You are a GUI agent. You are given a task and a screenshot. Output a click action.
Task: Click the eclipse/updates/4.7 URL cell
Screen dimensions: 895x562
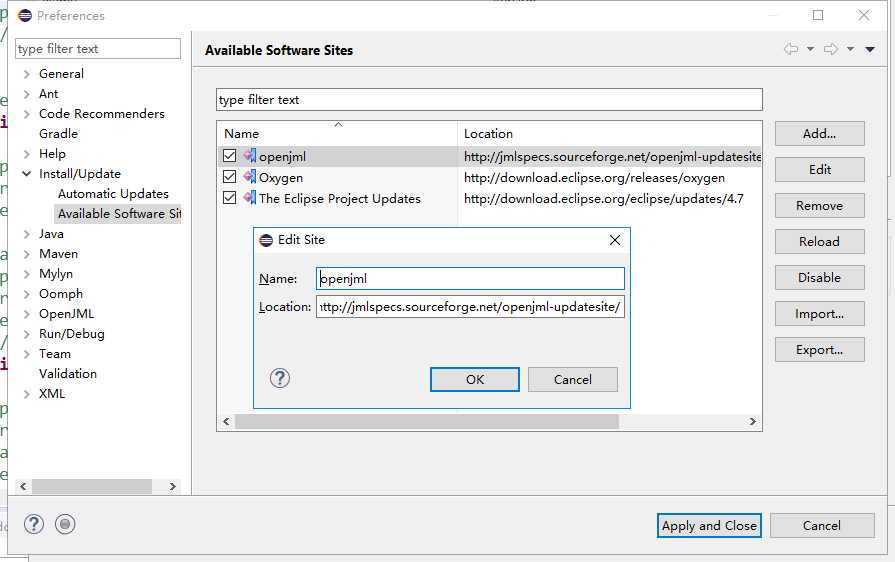pyautogui.click(x=603, y=199)
